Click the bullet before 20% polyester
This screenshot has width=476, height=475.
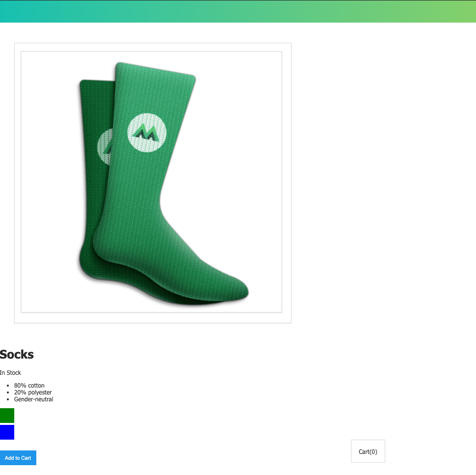8,392
